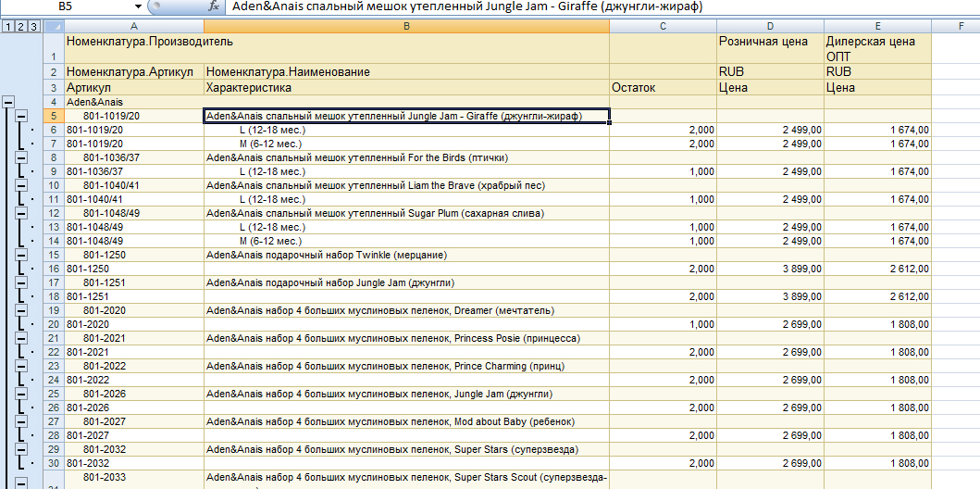The image size is (980, 489).
Task: Collapse the outline group at row 19
Action: [20, 310]
